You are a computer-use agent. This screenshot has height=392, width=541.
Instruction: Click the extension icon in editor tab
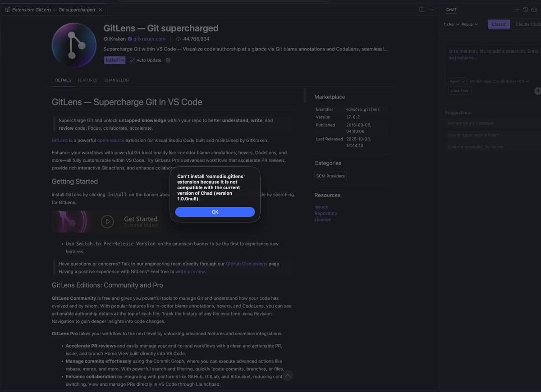(8, 9)
